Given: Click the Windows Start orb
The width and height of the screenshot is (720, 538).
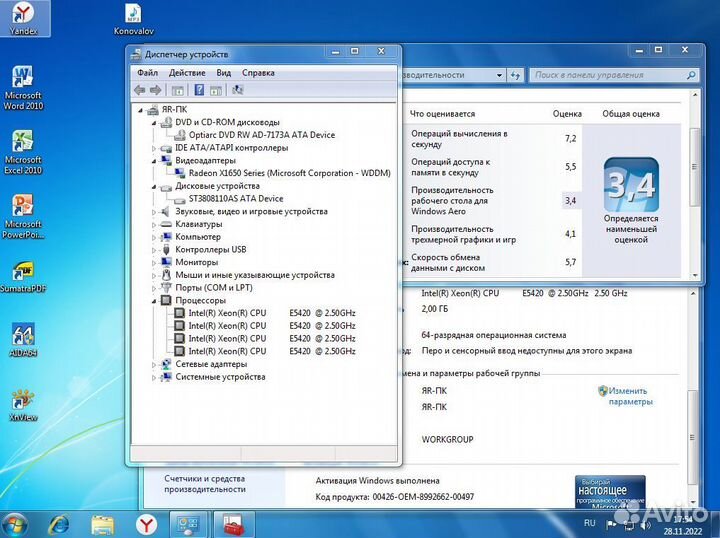Looking at the screenshot, I should pos(14,524).
